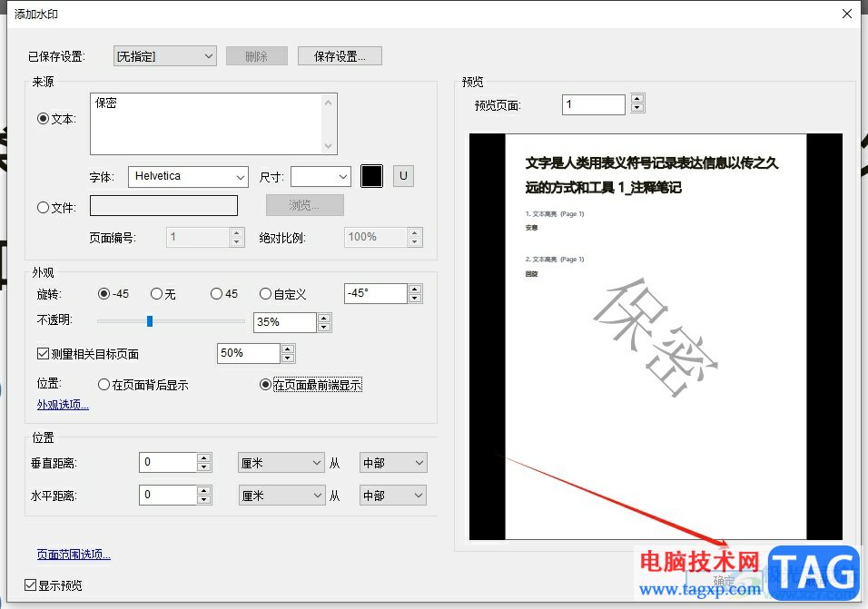Viewport: 868px width, 609px height.
Task: Decrease the 水平距离 value
Action: (x=204, y=500)
